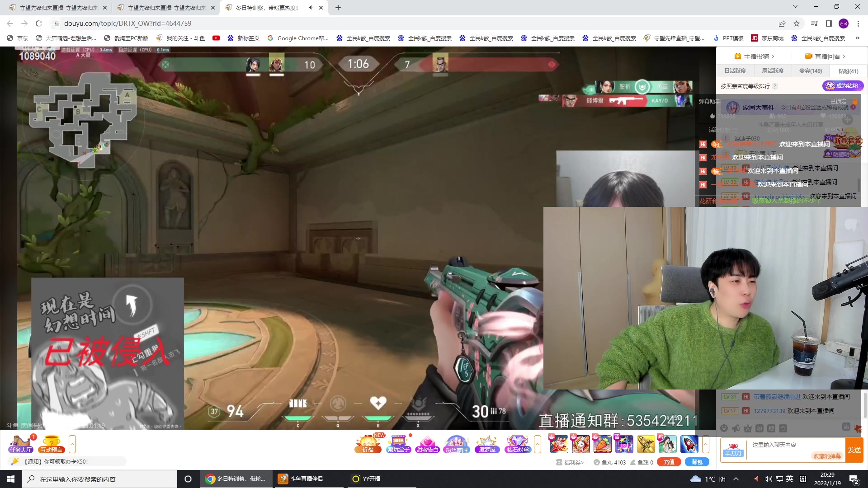Open the 钻石粉丝 diamond fans icon
This screenshot has width=868, height=488.
[x=518, y=444]
